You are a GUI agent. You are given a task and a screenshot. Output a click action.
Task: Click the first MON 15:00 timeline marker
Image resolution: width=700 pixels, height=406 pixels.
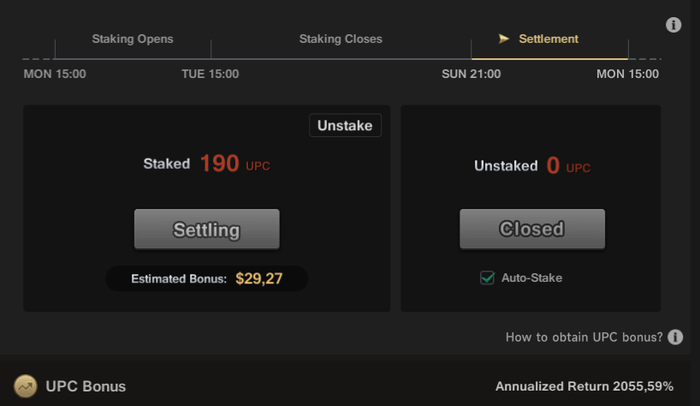click(55, 74)
